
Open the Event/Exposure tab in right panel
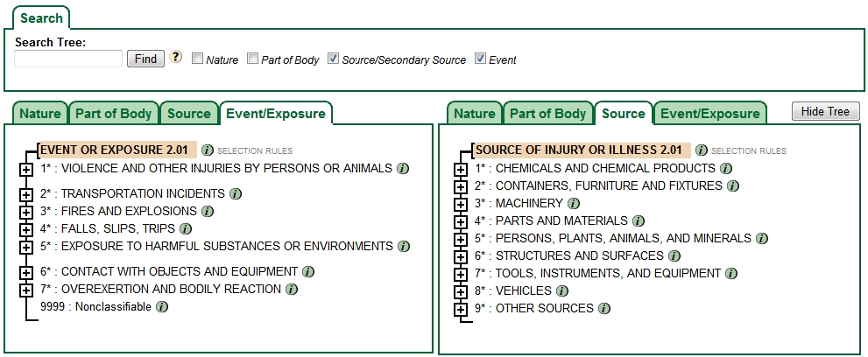pos(709,114)
